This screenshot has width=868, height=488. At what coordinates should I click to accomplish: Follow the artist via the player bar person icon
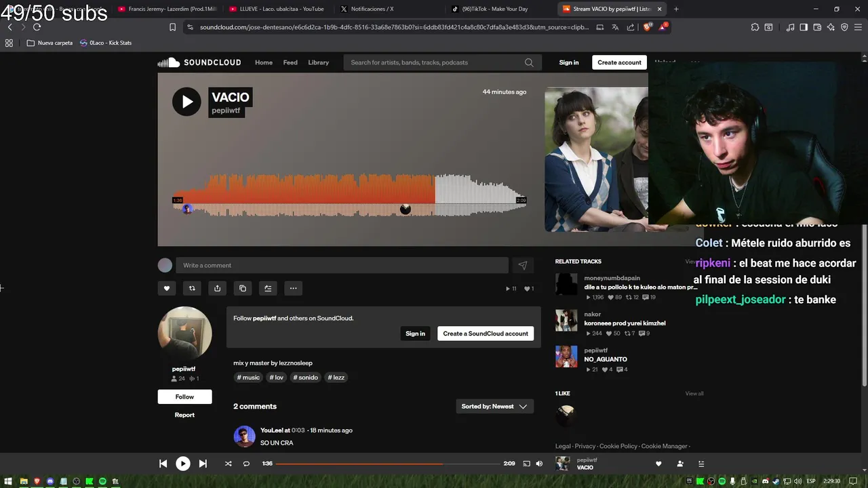pyautogui.click(x=680, y=464)
